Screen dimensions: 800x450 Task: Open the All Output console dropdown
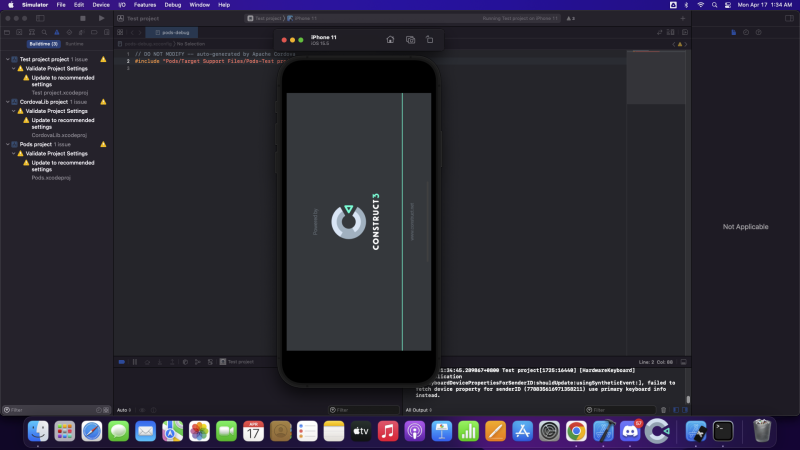[x=418, y=410]
